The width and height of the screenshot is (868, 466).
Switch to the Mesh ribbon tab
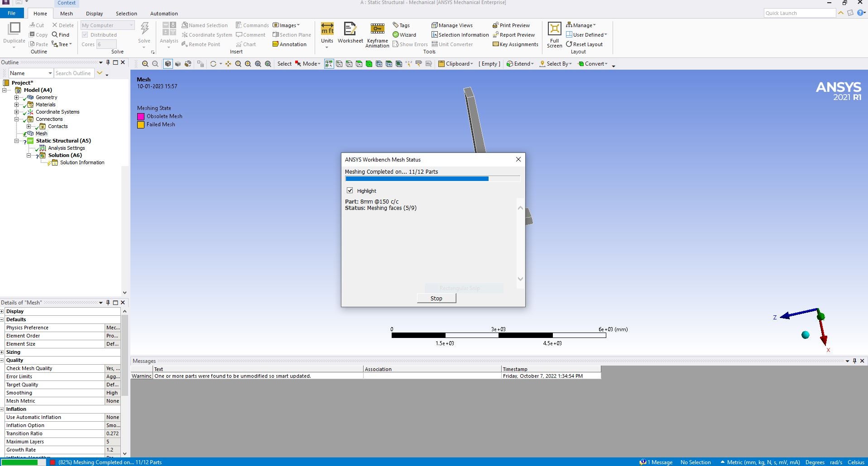pos(67,14)
